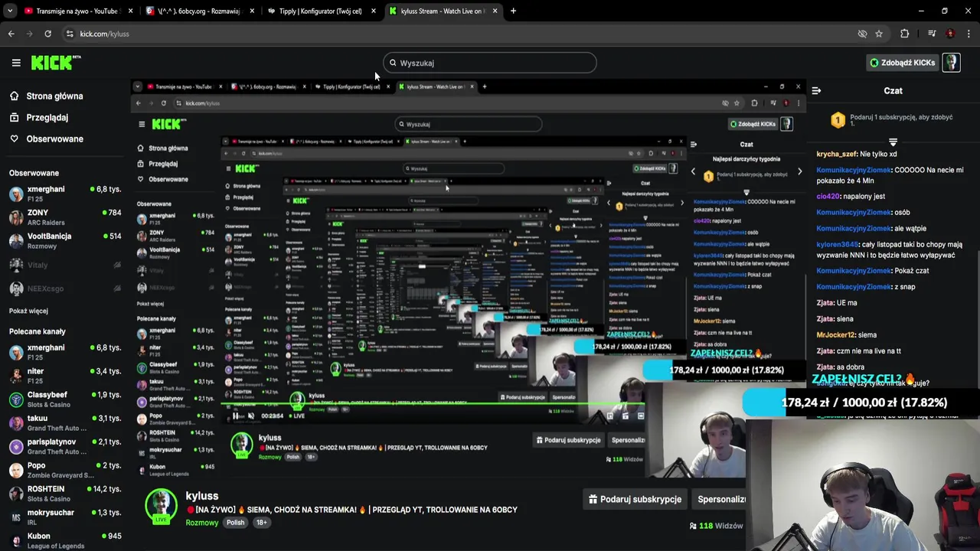Open Popo in recommended channels
Screen dimensions: 980x551
[65, 470]
